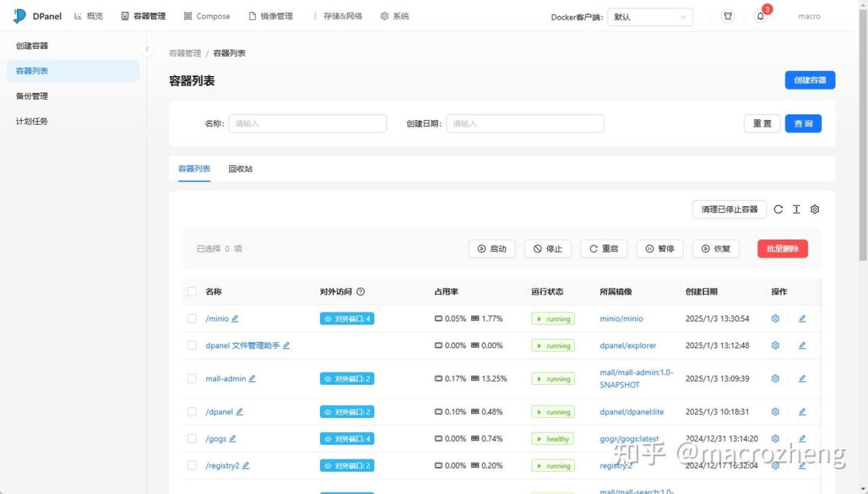
Task: Open the minio/minio image link
Action: pyautogui.click(x=621, y=318)
